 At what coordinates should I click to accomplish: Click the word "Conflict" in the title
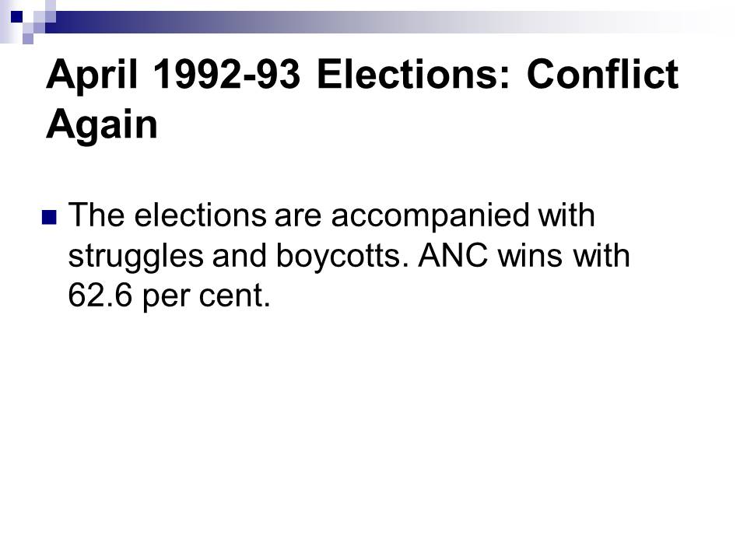coord(602,77)
